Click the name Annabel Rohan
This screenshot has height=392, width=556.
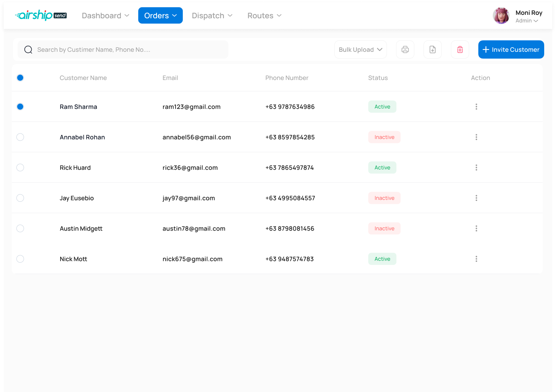[x=82, y=137]
